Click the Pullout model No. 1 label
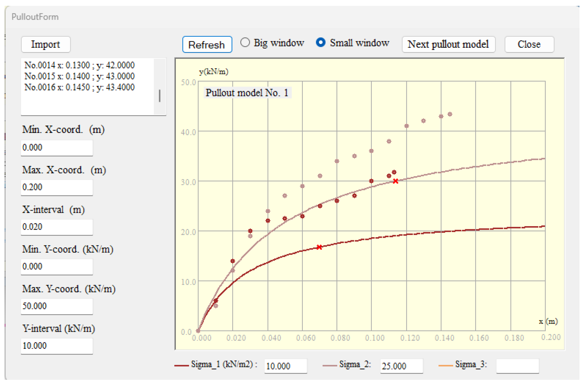The height and width of the screenshot is (389, 588). point(247,93)
